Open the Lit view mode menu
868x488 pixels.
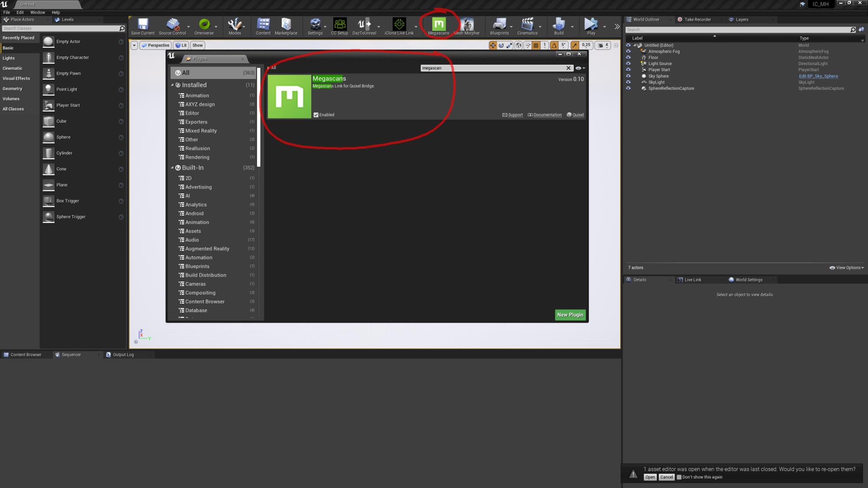coord(181,45)
